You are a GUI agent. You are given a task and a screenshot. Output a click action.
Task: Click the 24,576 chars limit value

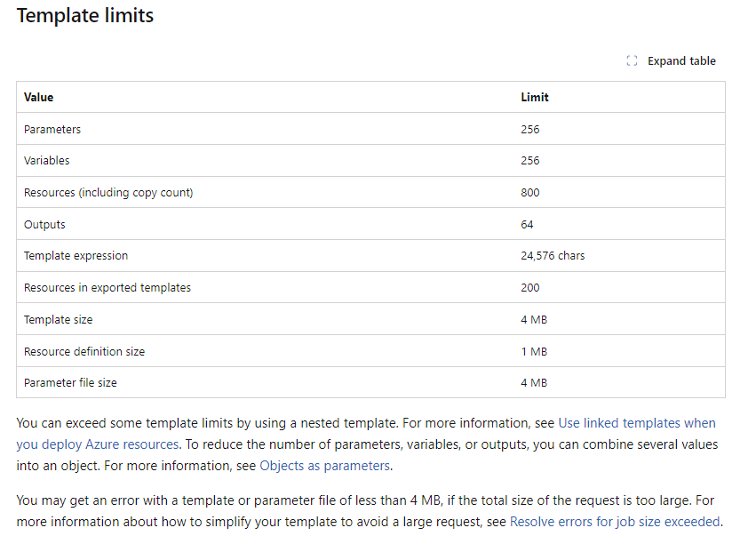click(x=553, y=256)
